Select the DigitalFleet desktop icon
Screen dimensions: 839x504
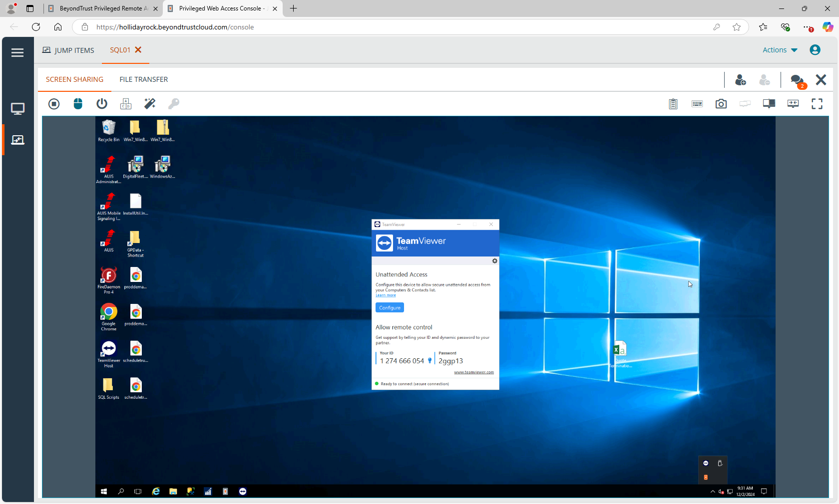tap(135, 167)
